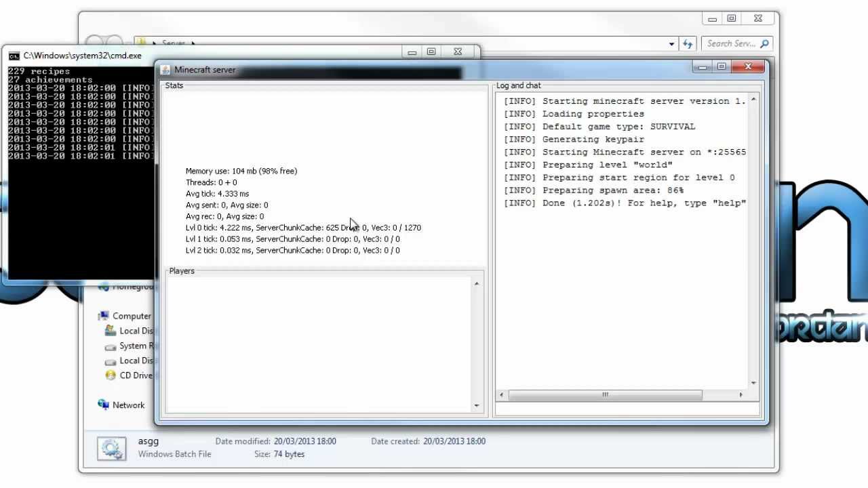Click the log scroll left arrow
Image resolution: width=868 pixels, height=488 pixels.
pyautogui.click(x=501, y=394)
